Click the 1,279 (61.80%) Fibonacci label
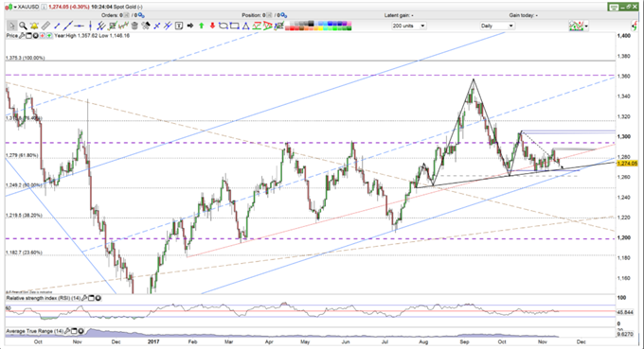The width and height of the screenshot is (644, 349). coord(22,155)
